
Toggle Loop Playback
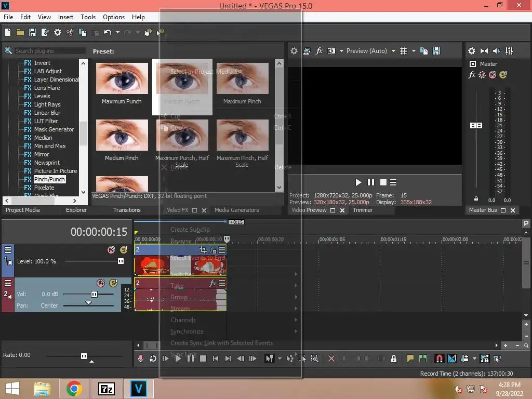(x=153, y=358)
